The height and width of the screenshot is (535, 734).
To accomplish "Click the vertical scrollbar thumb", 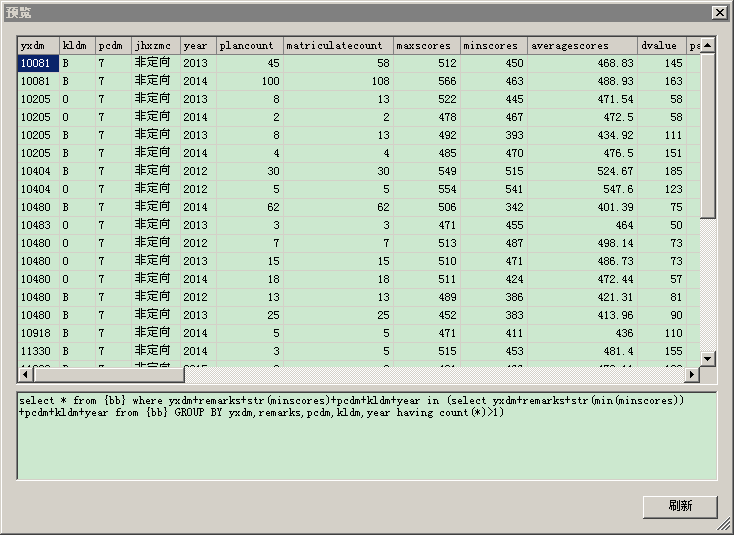I will pos(707,136).
